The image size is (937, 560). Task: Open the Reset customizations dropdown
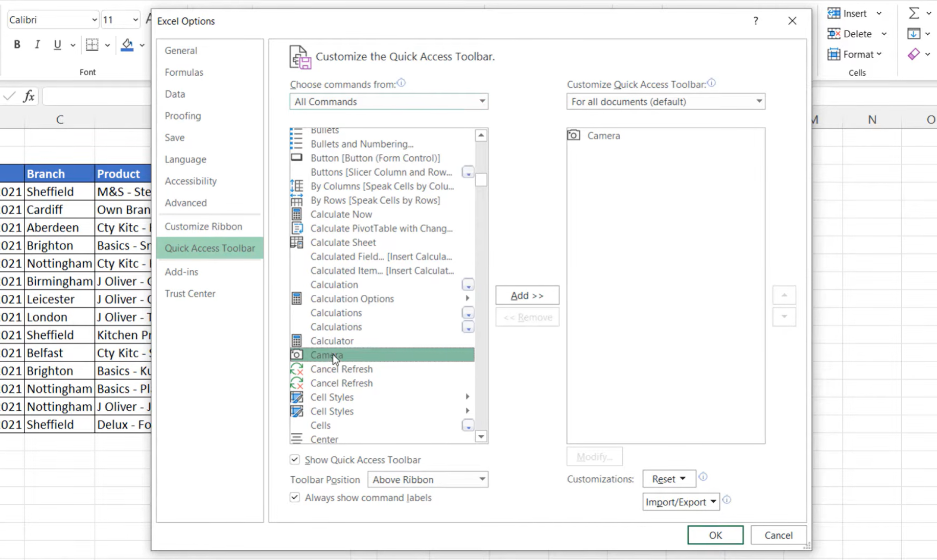(669, 479)
